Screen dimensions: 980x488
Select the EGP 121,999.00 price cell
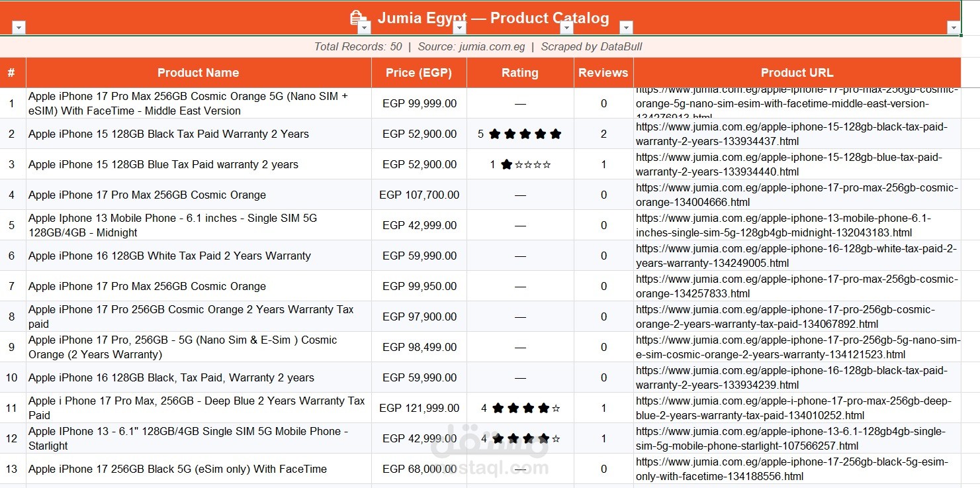point(419,408)
